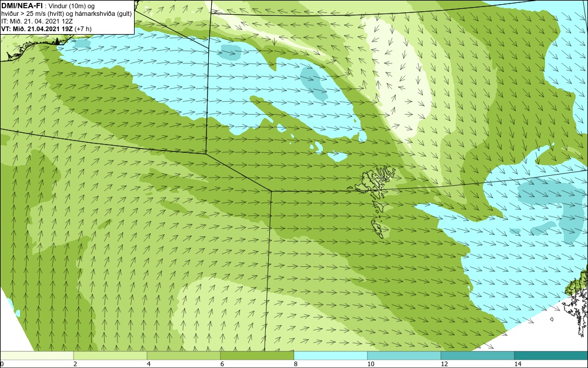The height and width of the screenshot is (368, 588).
Task: Click the legend scale label "8"
Action: pos(296,364)
